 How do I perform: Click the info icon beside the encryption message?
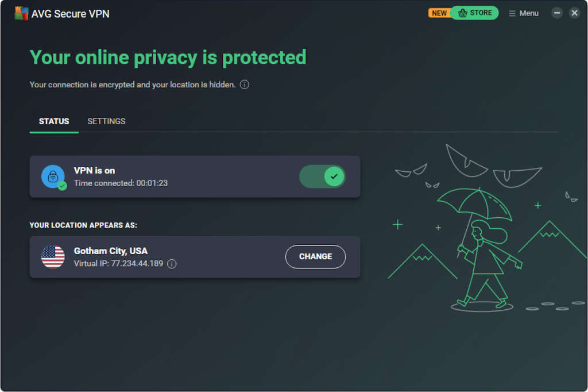click(245, 84)
